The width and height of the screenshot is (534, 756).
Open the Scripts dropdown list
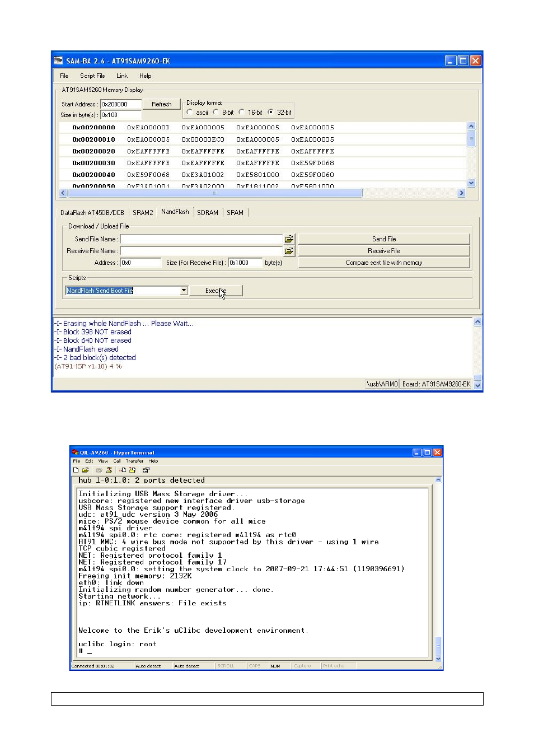pyautogui.click(x=184, y=291)
